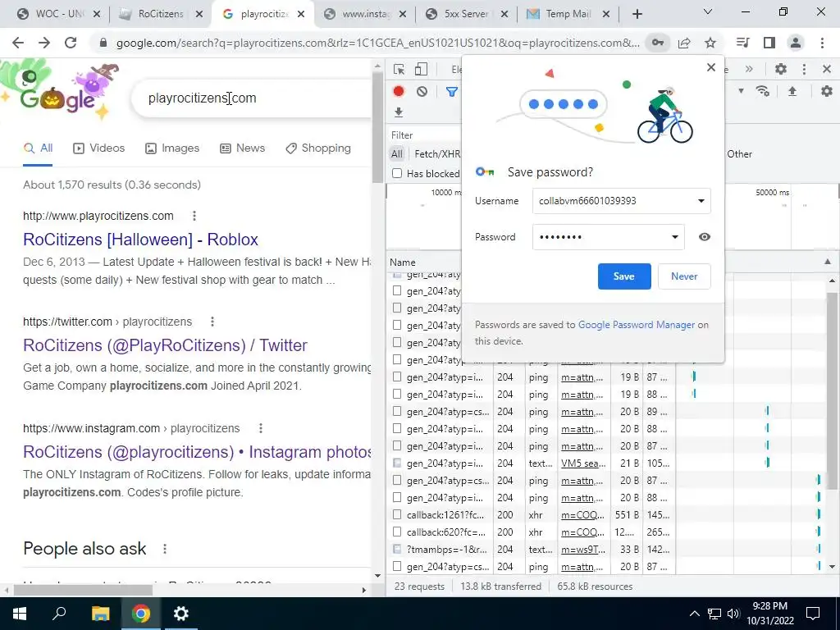Toggle the browser side panel icon
The image size is (840, 630).
tap(769, 43)
